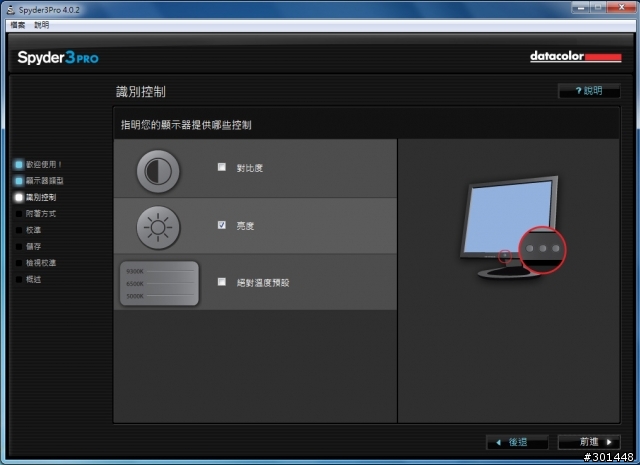Select the 校準 step in sidebar
The height and width of the screenshot is (465, 640).
point(28,230)
